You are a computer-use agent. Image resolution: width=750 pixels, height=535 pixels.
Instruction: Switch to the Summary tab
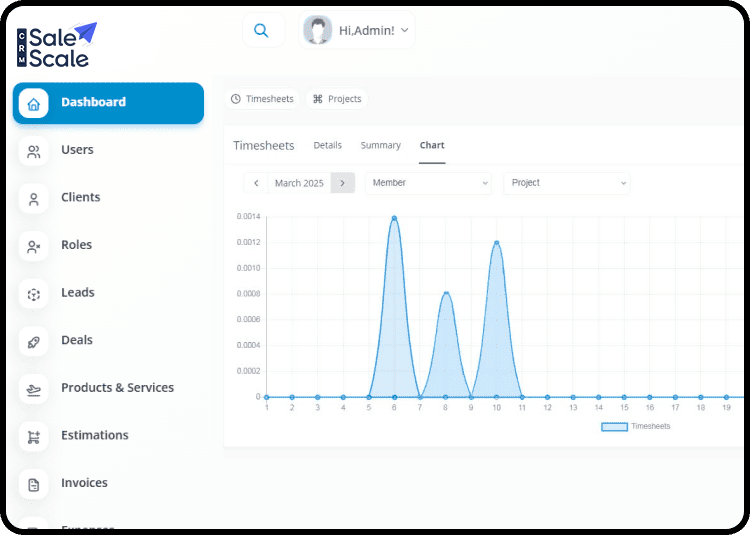380,145
